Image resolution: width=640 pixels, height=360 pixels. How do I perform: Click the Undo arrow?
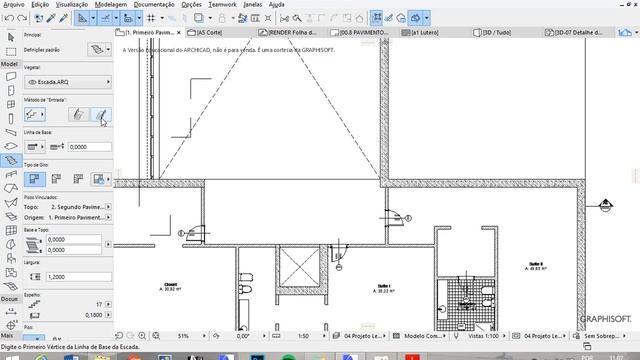coord(9,18)
